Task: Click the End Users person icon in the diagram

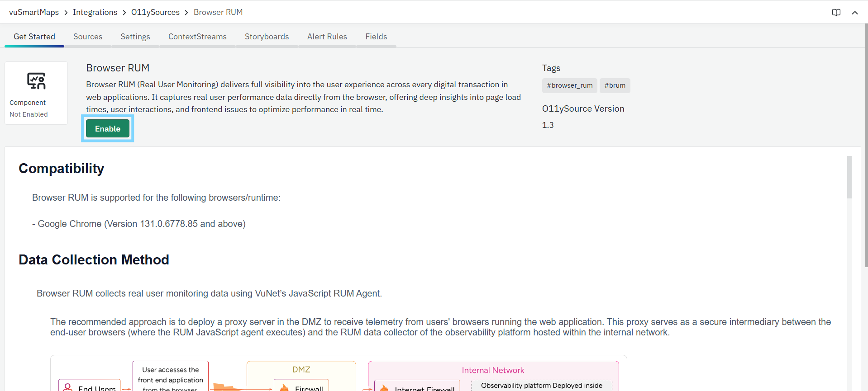Action: click(68, 387)
